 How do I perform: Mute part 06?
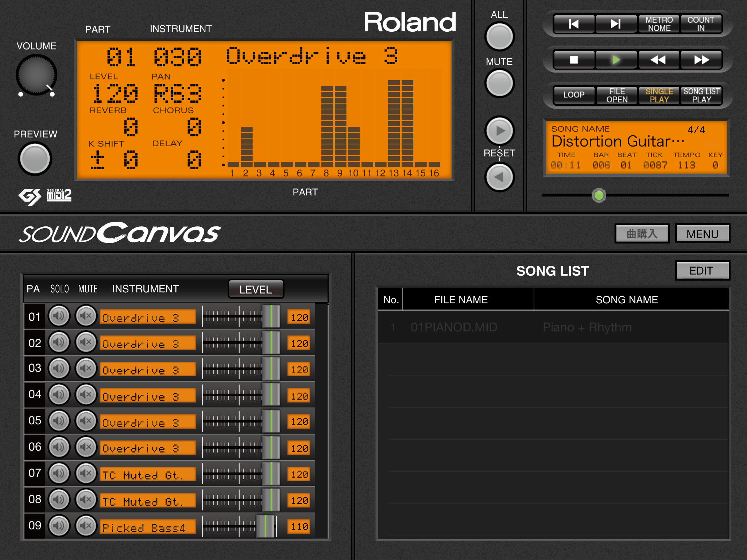point(86,447)
